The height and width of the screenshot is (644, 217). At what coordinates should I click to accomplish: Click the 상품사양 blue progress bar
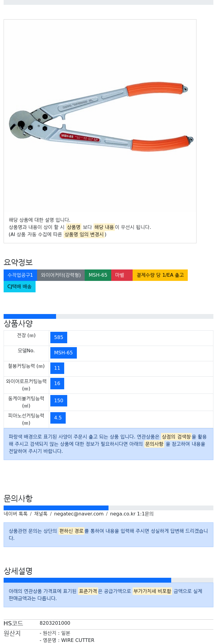click(x=30, y=316)
